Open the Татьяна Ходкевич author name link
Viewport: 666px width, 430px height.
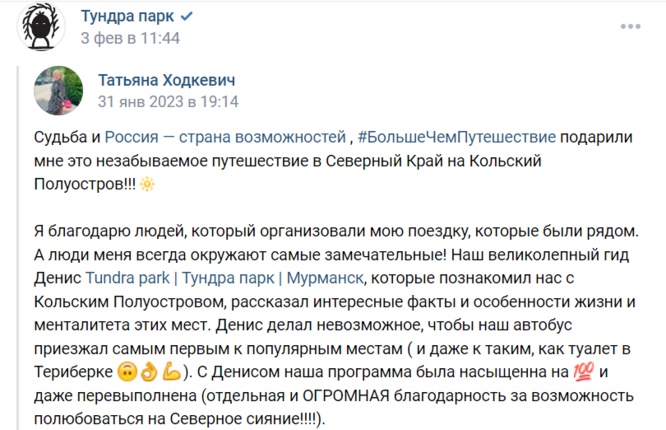click(x=166, y=80)
